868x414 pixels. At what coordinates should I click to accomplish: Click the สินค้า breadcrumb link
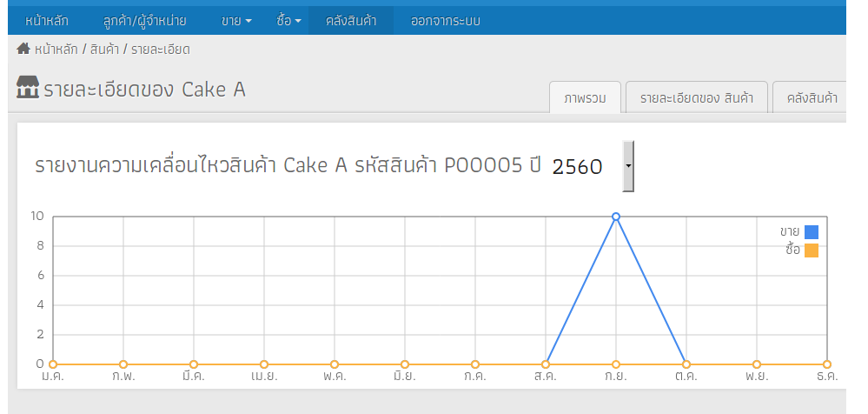coord(104,50)
